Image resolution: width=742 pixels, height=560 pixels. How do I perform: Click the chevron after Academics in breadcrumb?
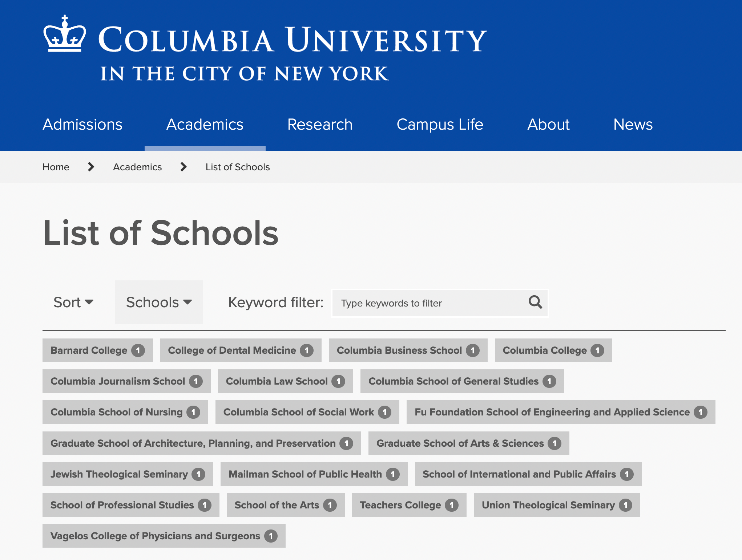tap(184, 167)
